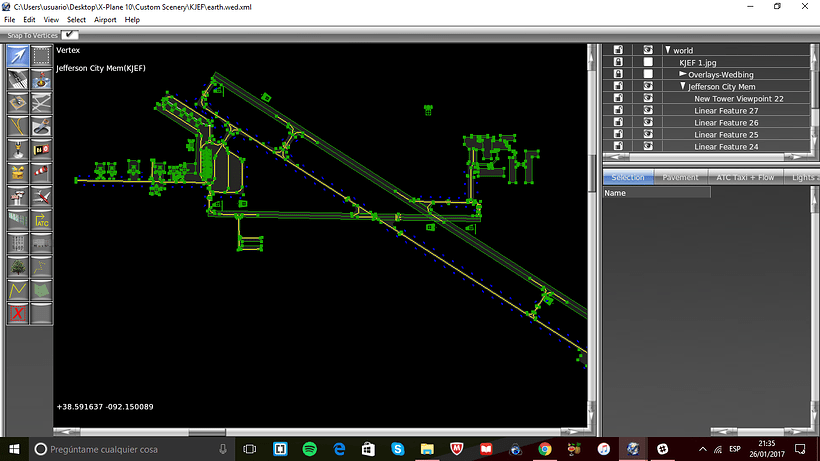This screenshot has height=461, width=820.
Task: Select the Vertex arrow tool
Action: pyautogui.click(x=18, y=56)
